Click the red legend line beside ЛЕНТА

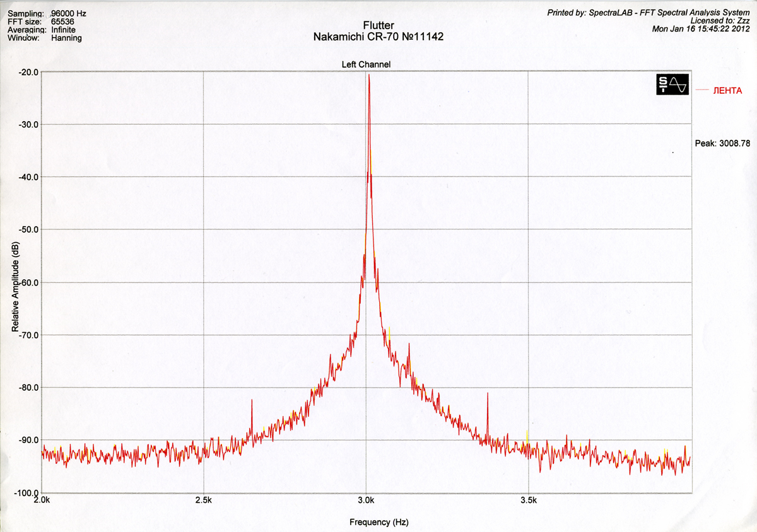[x=702, y=91]
